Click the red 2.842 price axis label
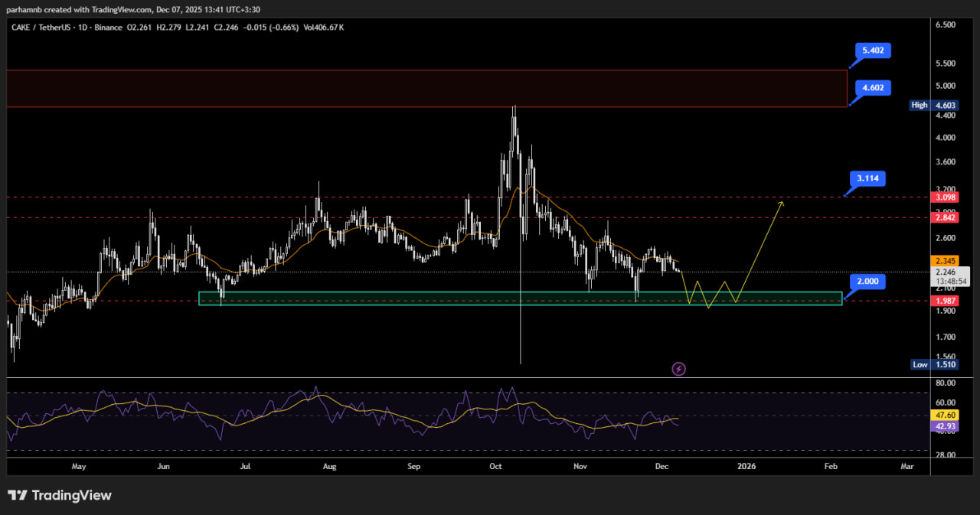Viewport: 980px width, 515px height. (x=942, y=217)
